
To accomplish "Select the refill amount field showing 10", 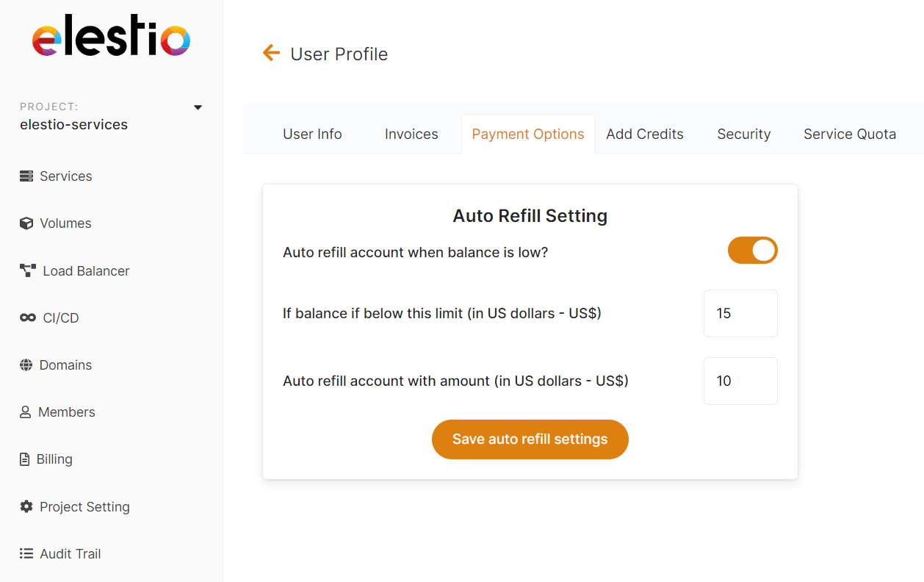I will [x=740, y=381].
